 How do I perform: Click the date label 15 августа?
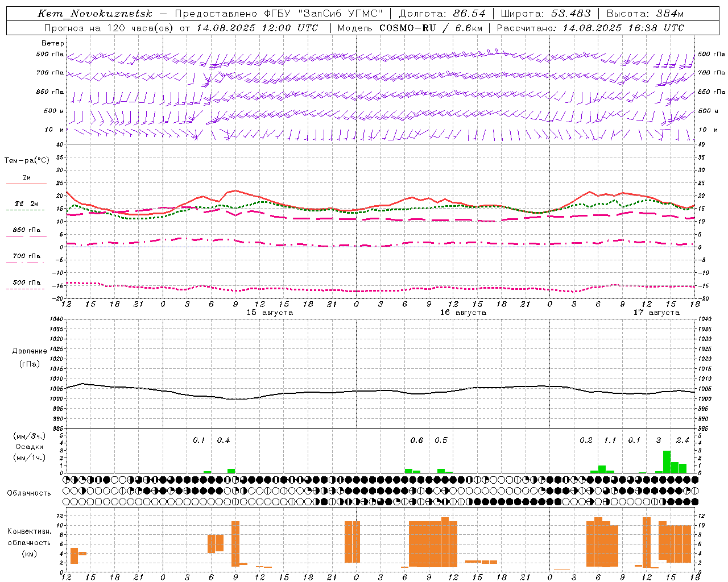tap(270, 313)
